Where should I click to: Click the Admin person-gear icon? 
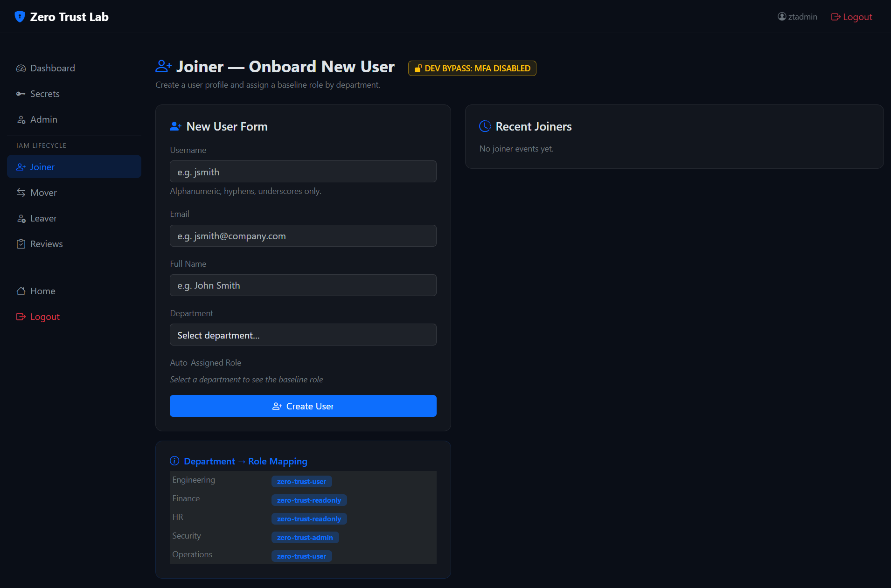pyautogui.click(x=21, y=119)
